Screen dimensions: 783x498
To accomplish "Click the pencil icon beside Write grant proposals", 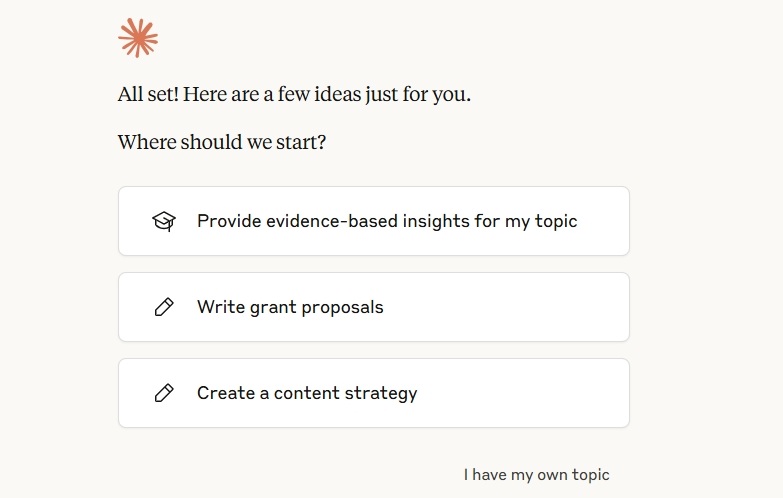I will [164, 307].
